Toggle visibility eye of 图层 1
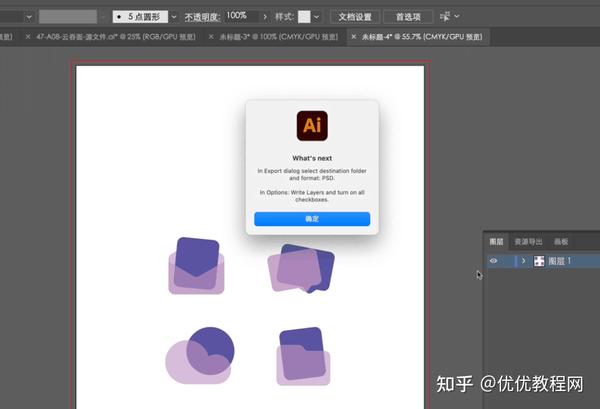The width and height of the screenshot is (600, 409). pyautogui.click(x=494, y=261)
